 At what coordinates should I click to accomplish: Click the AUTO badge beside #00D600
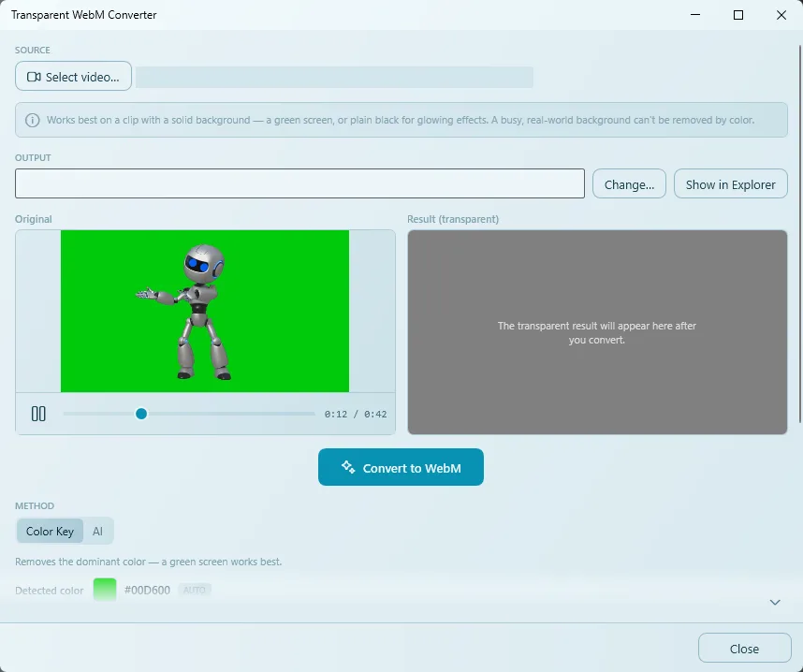(195, 590)
